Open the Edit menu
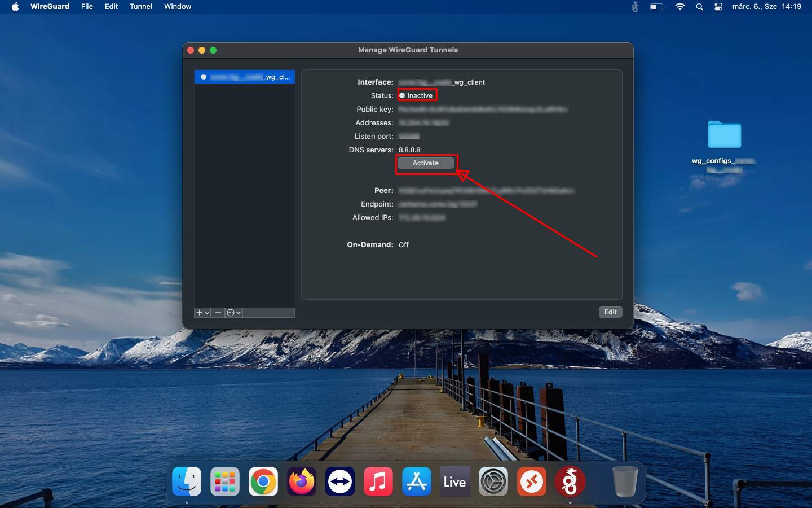Viewport: 812px width, 508px height. point(111,7)
